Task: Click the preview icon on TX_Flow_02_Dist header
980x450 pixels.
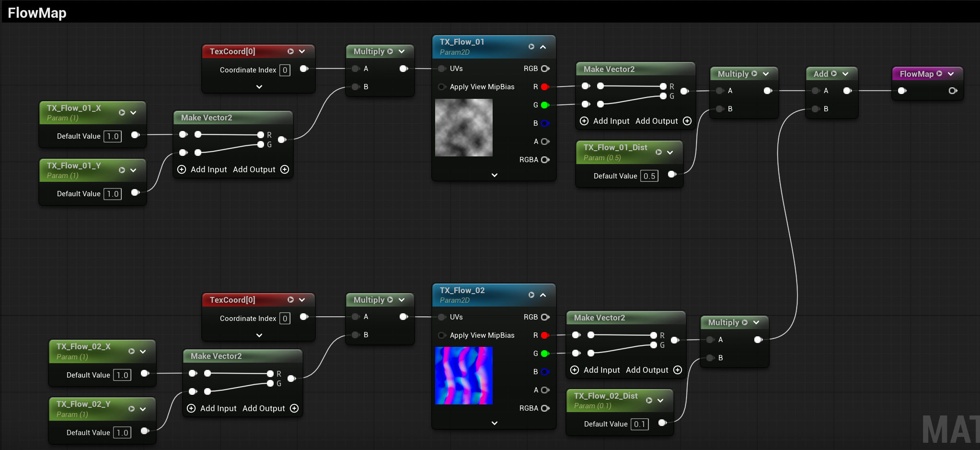Action: (649, 400)
